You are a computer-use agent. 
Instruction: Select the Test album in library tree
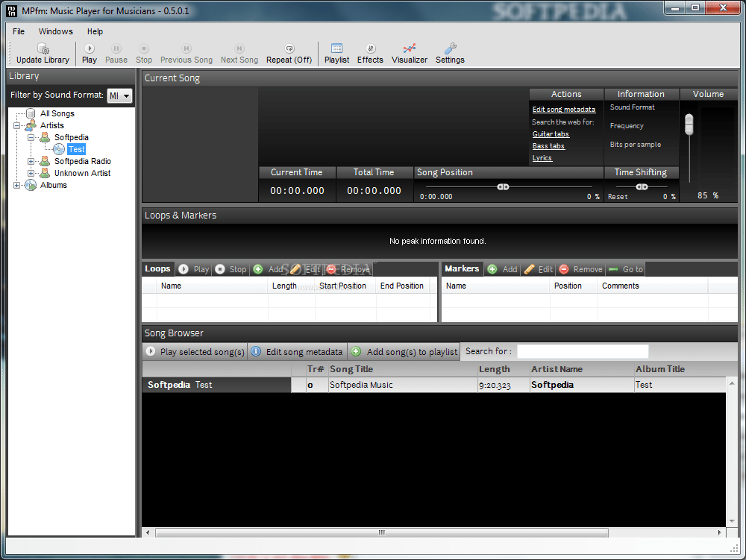point(76,149)
